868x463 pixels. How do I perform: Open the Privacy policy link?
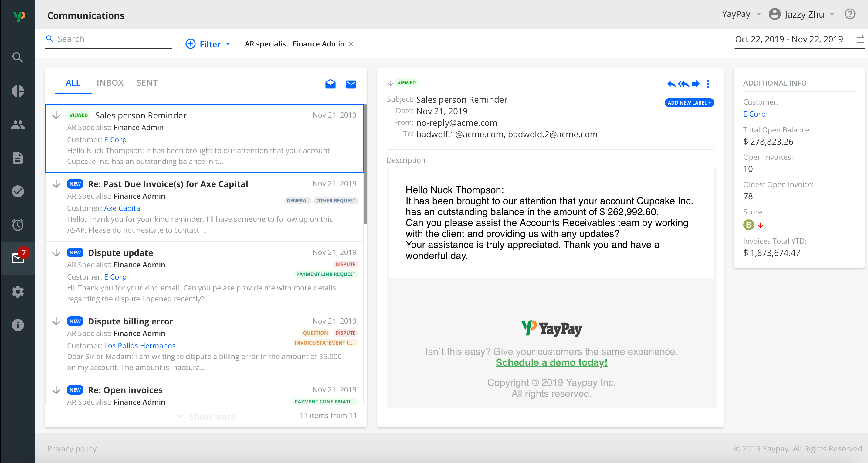point(72,449)
